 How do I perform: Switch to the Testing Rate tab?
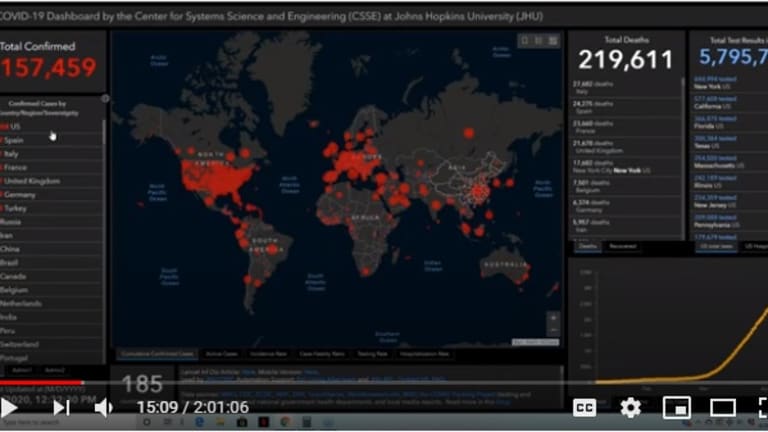tap(372, 354)
